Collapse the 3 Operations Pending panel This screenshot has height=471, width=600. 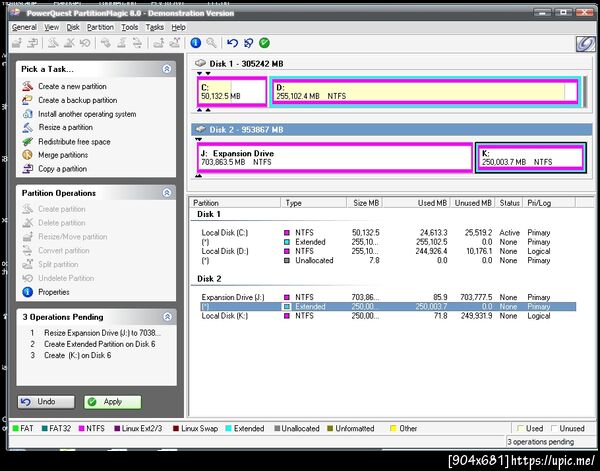pos(167,316)
